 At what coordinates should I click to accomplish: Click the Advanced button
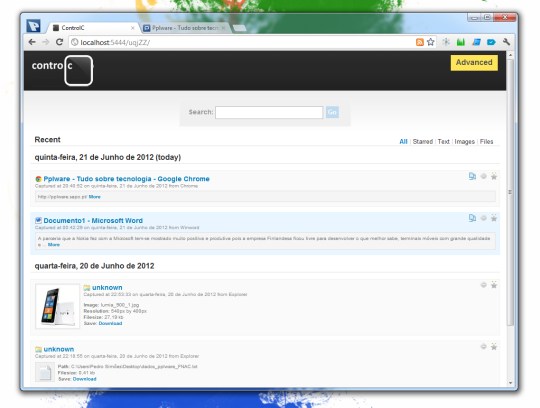click(474, 63)
